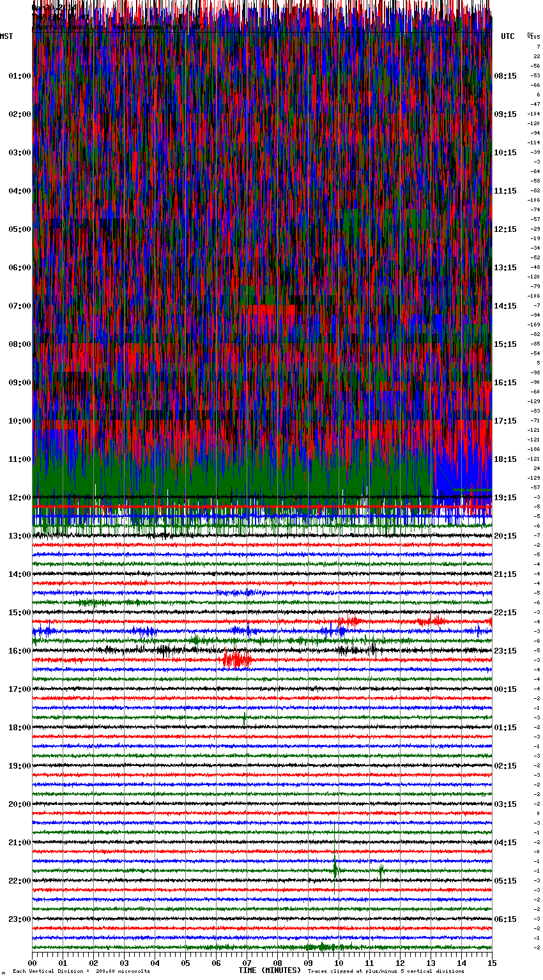Click the UTC timezone header label
The image size is (543, 980).
[508, 36]
